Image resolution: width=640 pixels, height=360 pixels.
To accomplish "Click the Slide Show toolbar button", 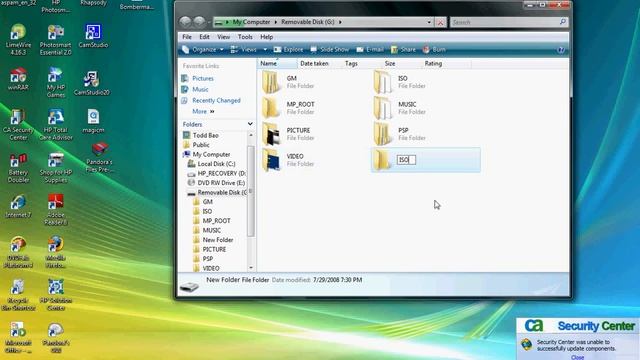I will [x=330, y=49].
